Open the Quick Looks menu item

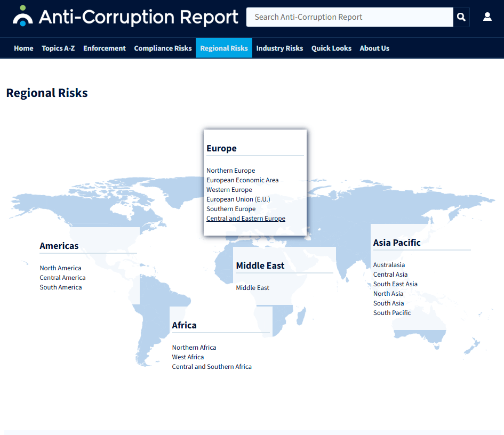331,48
